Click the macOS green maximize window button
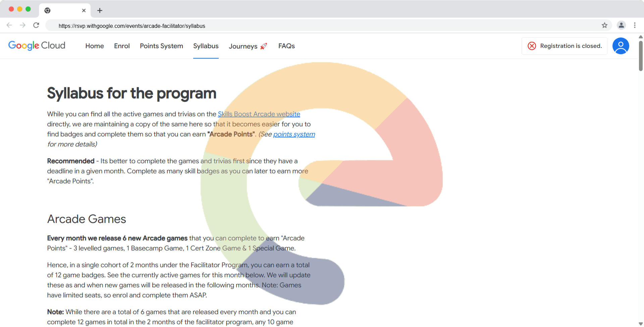Viewport: 644px width, 327px height. click(x=28, y=9)
